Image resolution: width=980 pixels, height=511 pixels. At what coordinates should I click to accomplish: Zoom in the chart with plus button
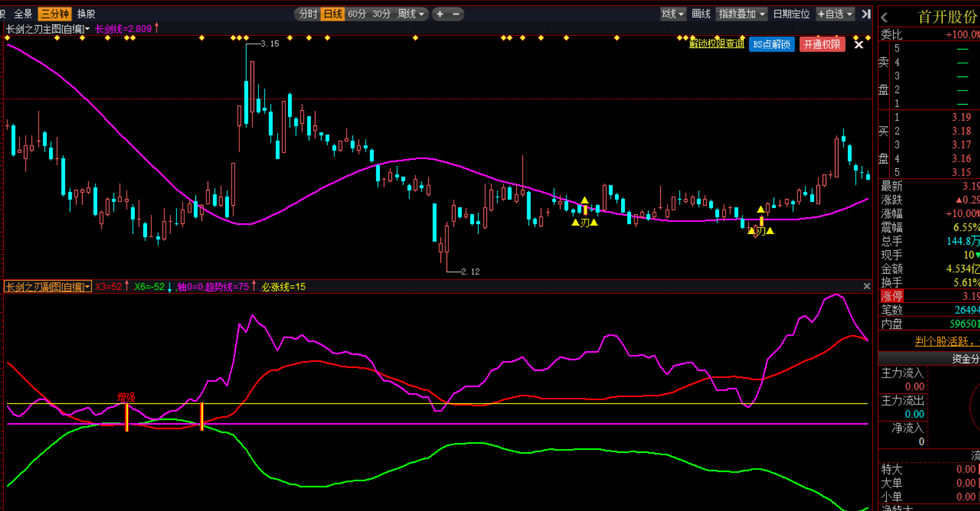pos(440,14)
